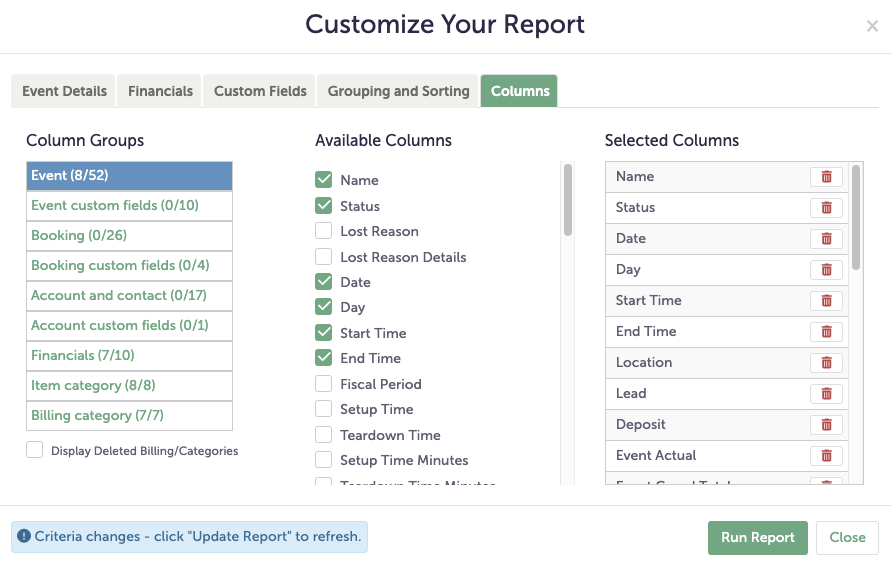Toggle Display Deleted Billing/Categories
Viewport: 892px width, 581px height.
click(34, 450)
